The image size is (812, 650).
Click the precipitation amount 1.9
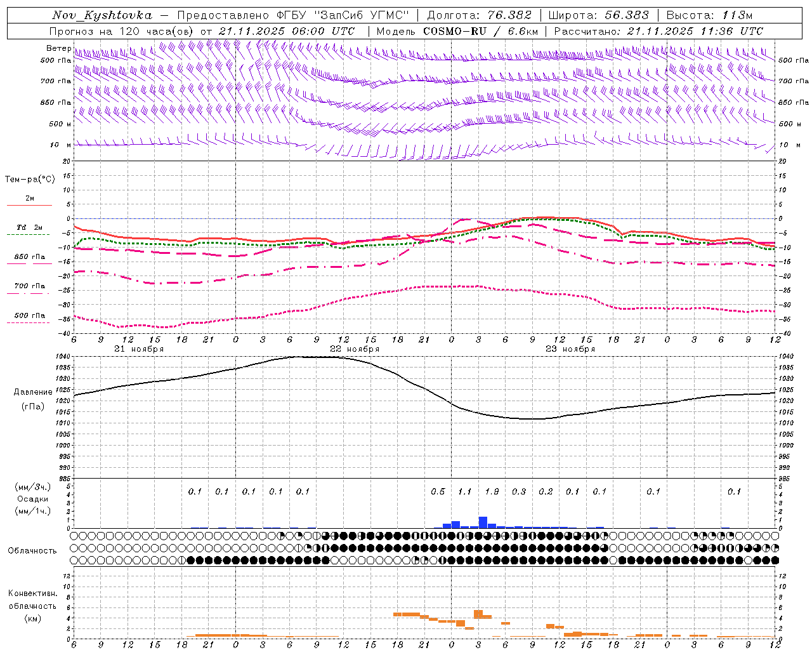click(x=492, y=491)
